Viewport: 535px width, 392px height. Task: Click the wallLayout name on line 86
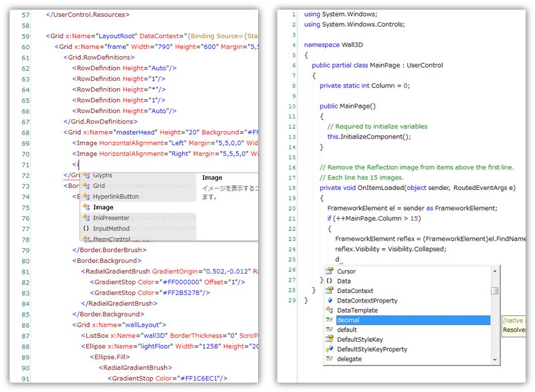pos(142,325)
